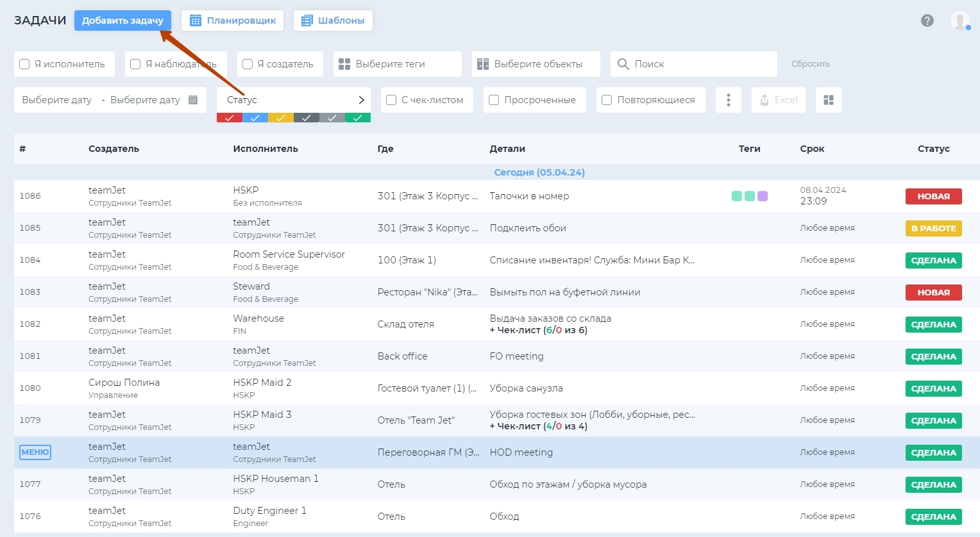Open the user profile avatar

tap(959, 21)
